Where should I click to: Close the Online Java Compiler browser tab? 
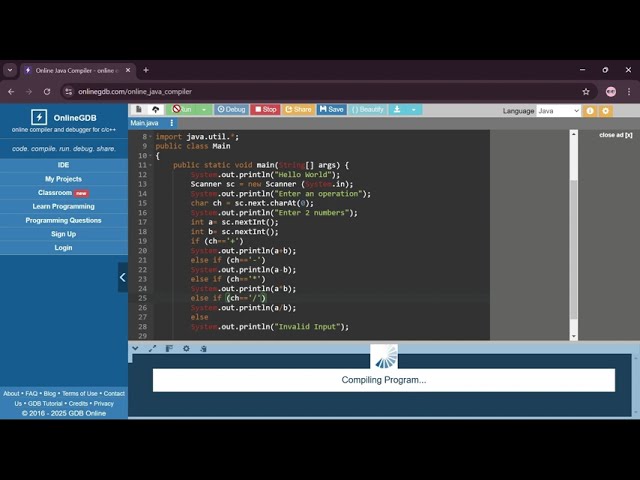(128, 70)
